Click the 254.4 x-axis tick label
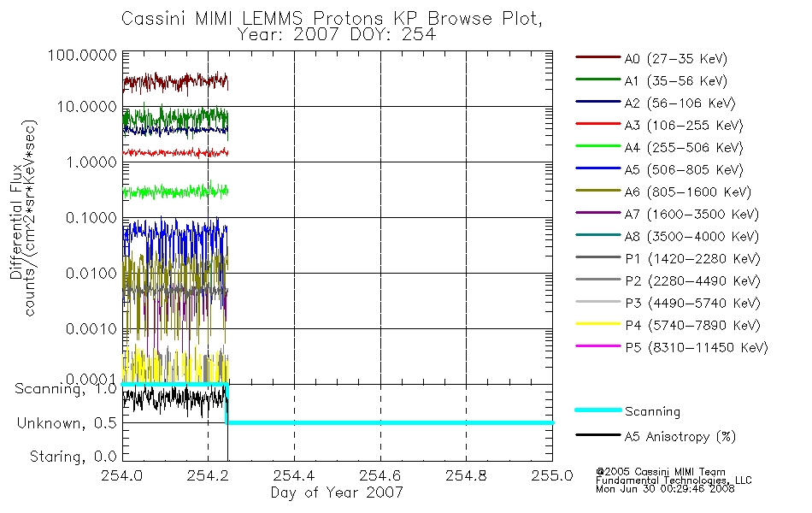 (x=294, y=475)
